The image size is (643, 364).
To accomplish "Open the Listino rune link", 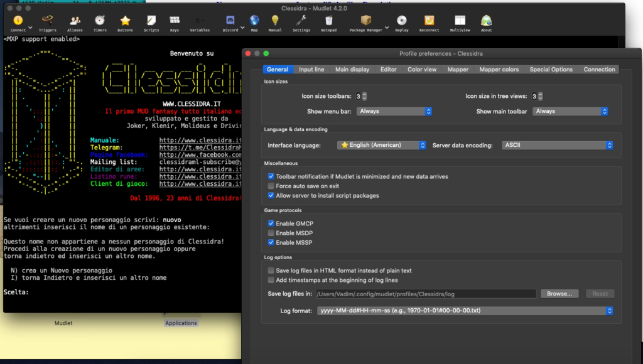I will [x=200, y=177].
